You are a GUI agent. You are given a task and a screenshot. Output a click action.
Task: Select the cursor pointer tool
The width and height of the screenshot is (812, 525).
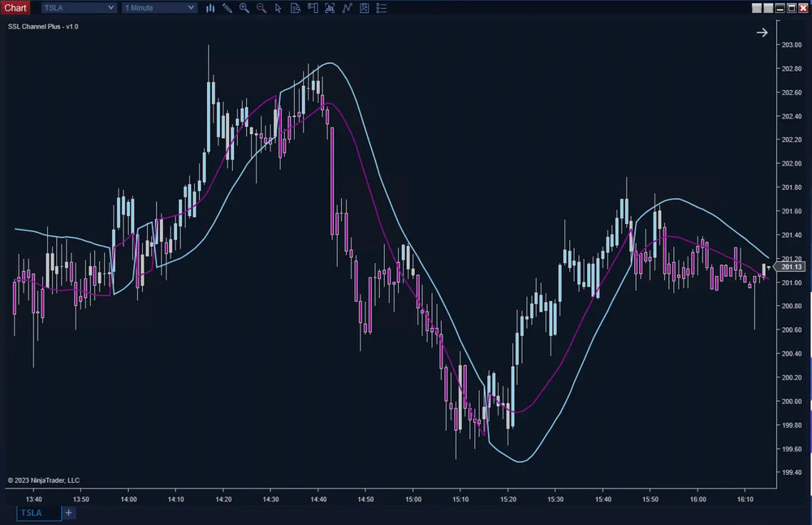[278, 8]
